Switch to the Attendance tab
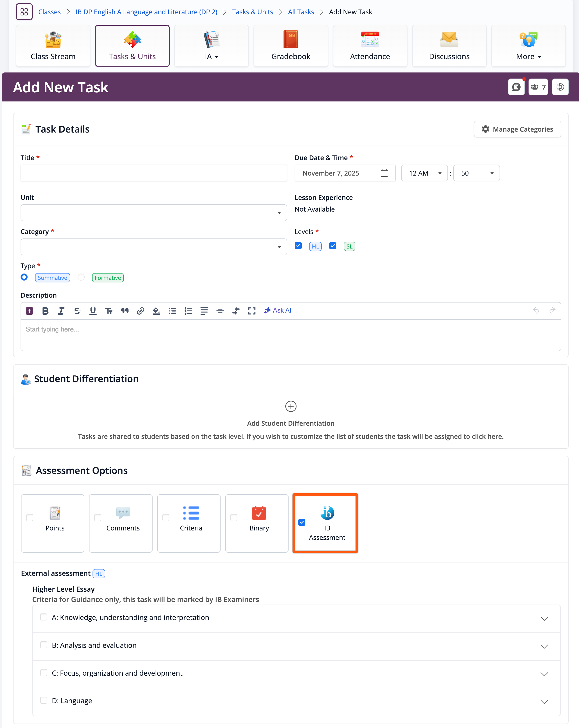This screenshot has width=579, height=728. point(370,46)
